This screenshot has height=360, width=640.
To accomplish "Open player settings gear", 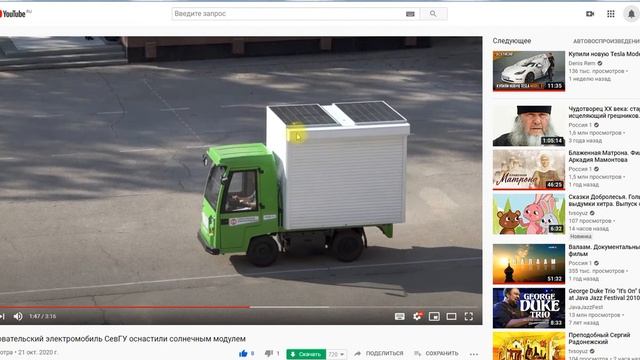I will (x=417, y=316).
